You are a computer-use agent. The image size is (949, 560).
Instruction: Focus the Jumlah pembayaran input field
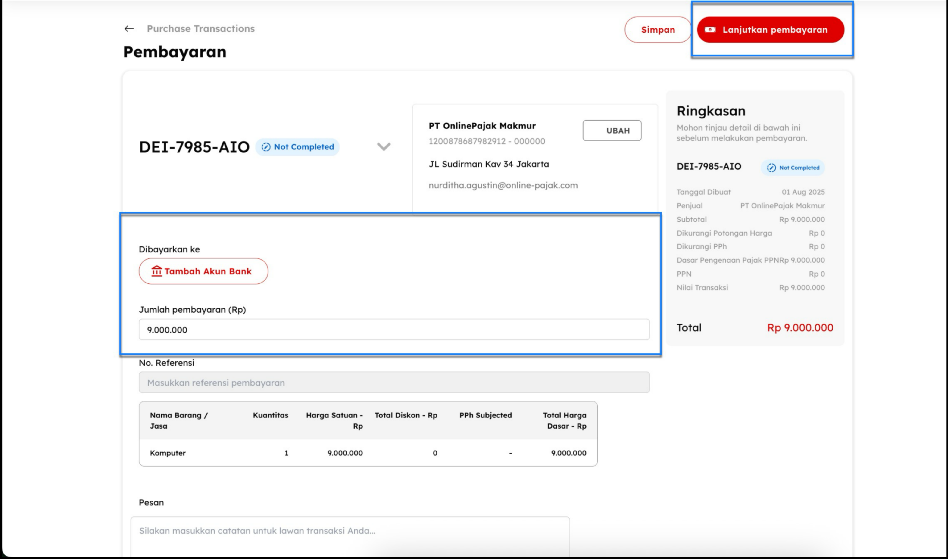pos(394,330)
